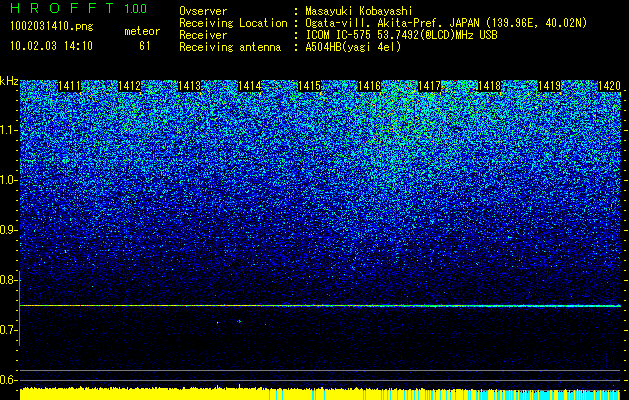
Task: Click the 1.1 frequency axis label
Action: click(x=8, y=130)
